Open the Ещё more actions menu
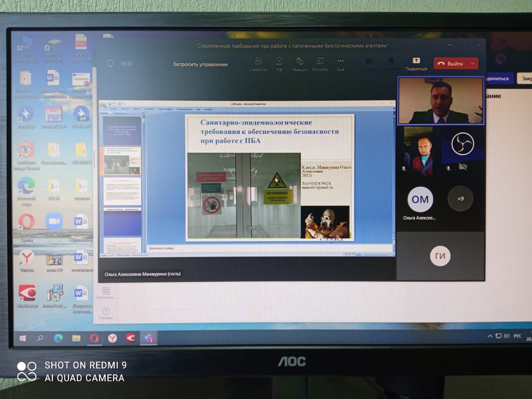The width and height of the screenshot is (532, 399). 340,64
